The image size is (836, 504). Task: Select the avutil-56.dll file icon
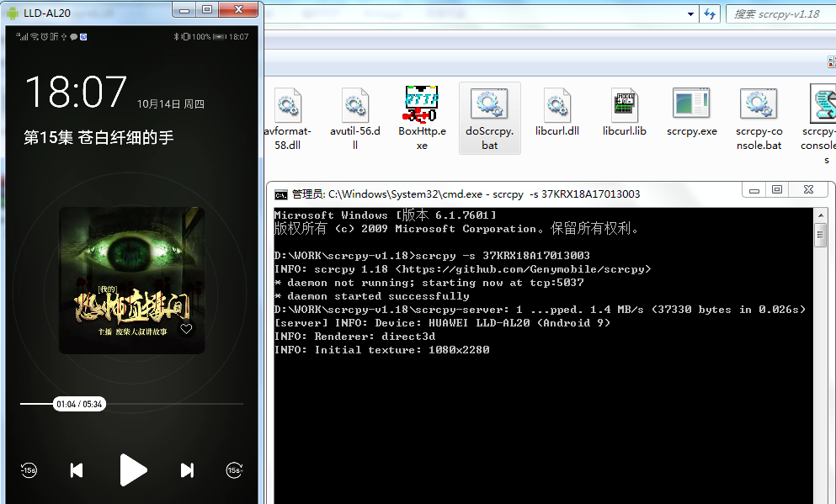click(x=355, y=105)
